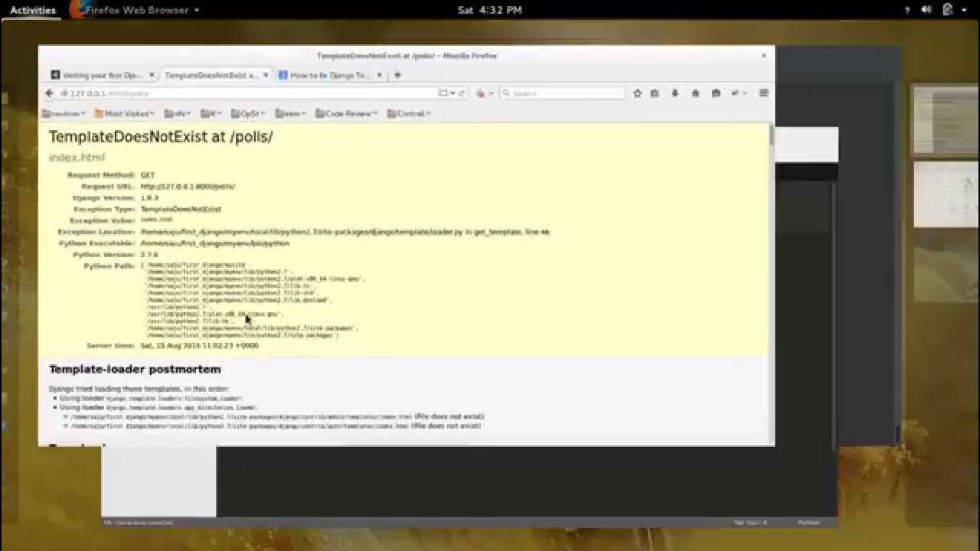Click the error page vertical scrollbar

pos(771,136)
